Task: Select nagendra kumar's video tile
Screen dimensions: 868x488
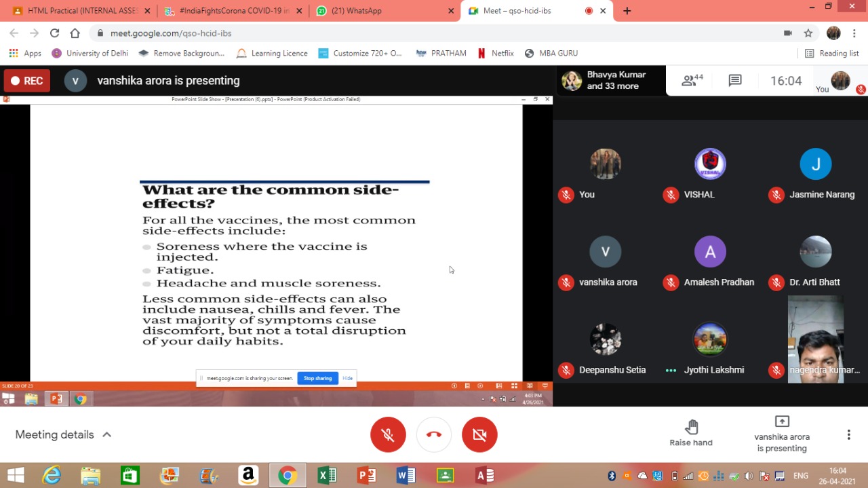Action: 816,339
